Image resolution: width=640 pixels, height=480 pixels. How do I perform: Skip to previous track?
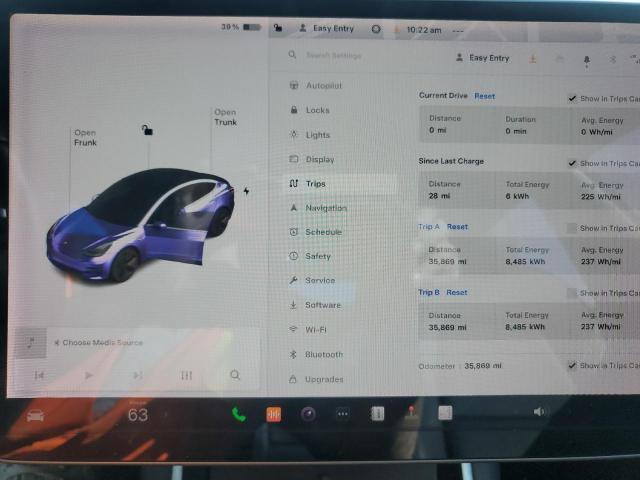point(39,375)
